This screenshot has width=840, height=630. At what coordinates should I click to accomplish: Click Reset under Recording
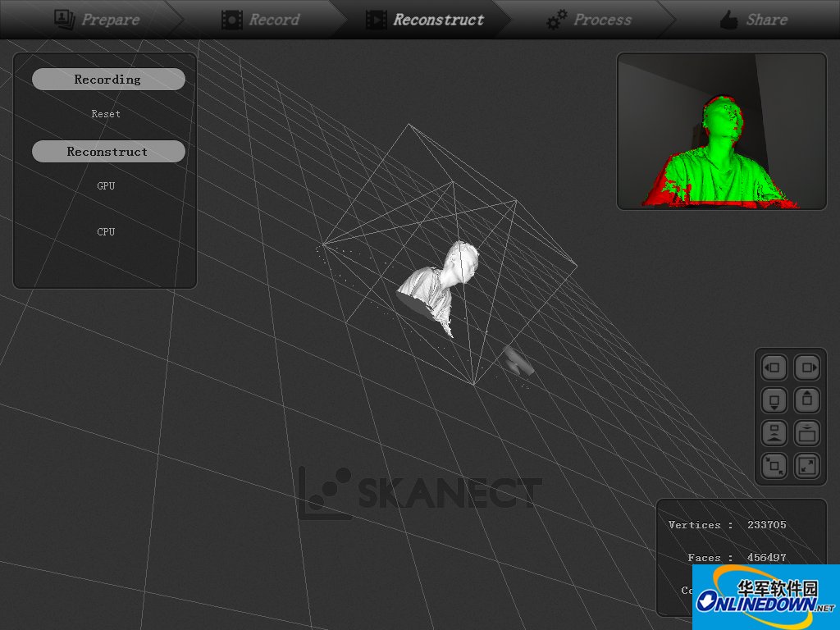pos(106,113)
